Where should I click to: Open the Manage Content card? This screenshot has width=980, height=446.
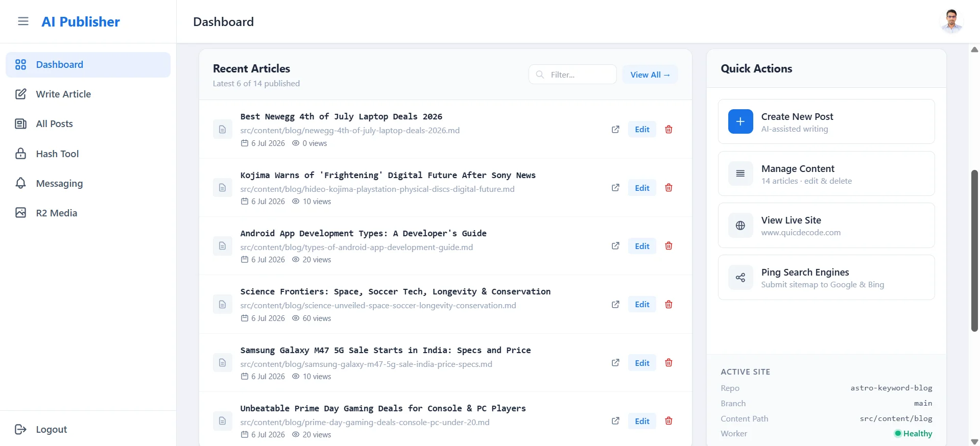tap(826, 174)
